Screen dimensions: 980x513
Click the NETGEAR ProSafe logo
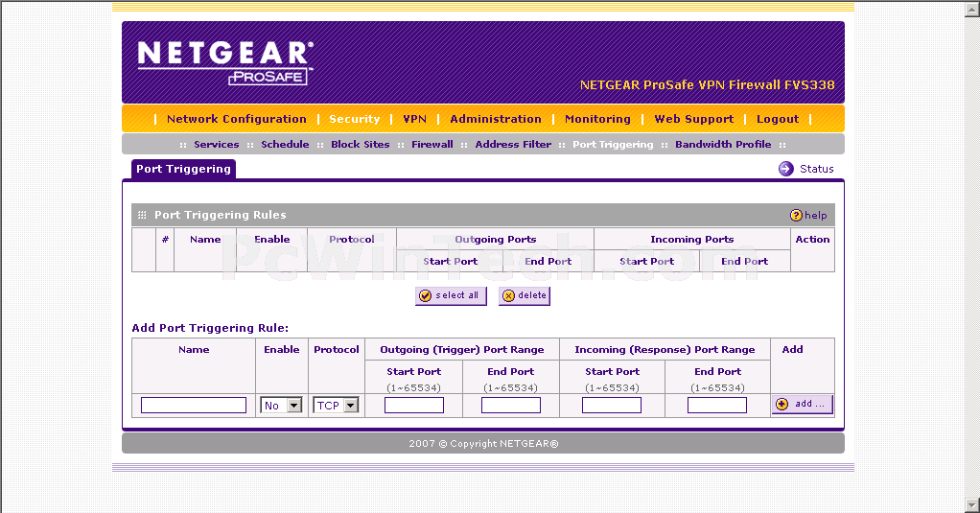tap(225, 62)
